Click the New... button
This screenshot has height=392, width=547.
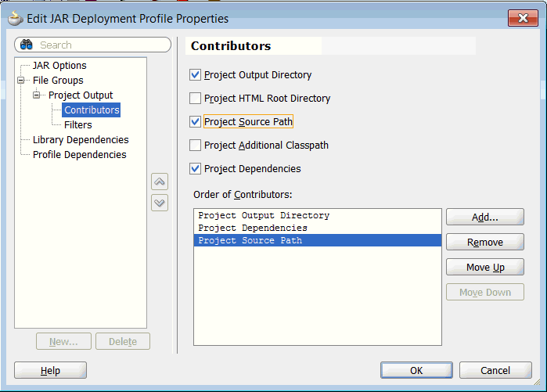[x=63, y=341]
